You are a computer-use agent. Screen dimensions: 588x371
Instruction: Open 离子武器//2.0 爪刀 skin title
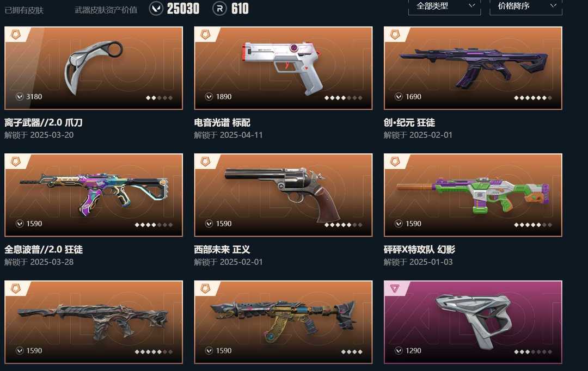(x=44, y=122)
